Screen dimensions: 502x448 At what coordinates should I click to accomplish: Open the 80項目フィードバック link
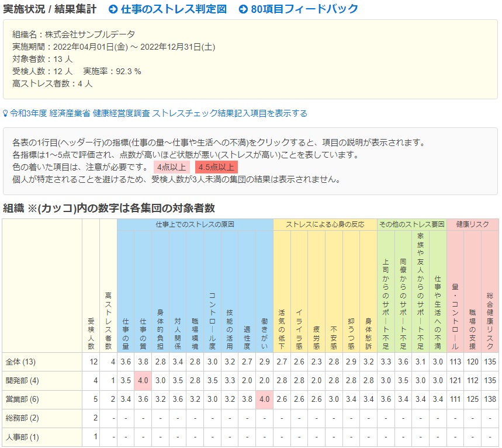[x=304, y=9]
